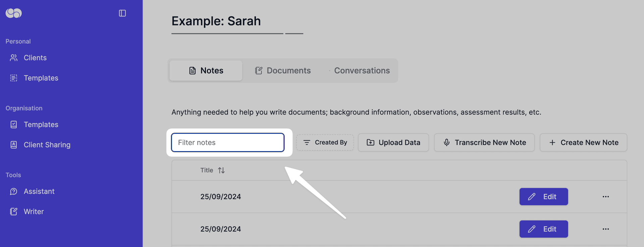The height and width of the screenshot is (247, 644).
Task: Open more options for first note
Action: click(605, 197)
